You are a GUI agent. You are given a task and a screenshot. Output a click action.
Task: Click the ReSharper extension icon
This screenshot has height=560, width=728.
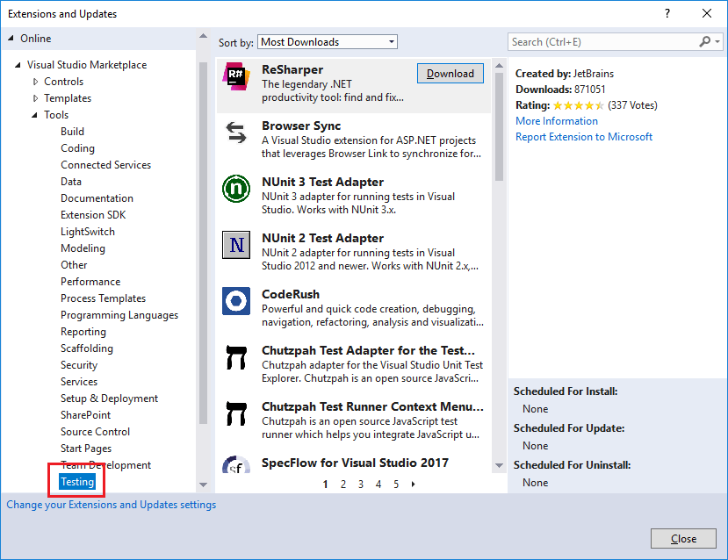(235, 75)
